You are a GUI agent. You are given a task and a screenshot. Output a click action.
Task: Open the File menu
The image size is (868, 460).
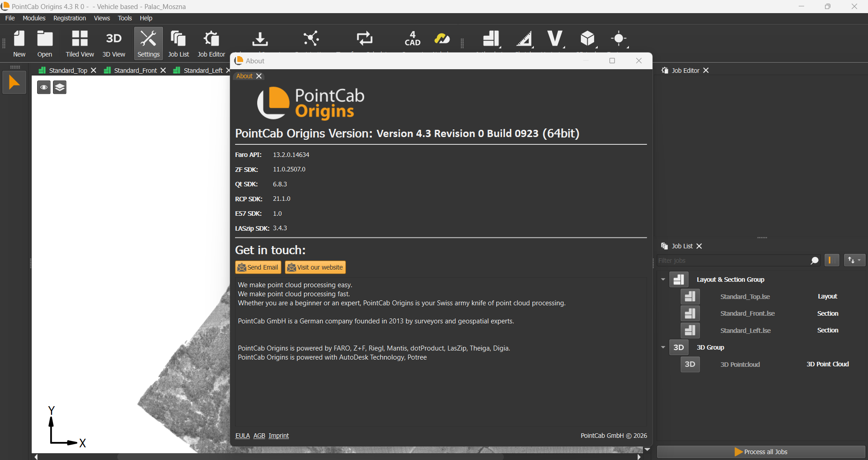10,18
